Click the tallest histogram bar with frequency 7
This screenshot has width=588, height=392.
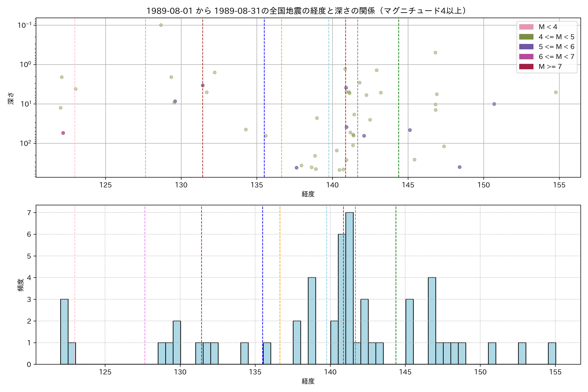click(350, 287)
